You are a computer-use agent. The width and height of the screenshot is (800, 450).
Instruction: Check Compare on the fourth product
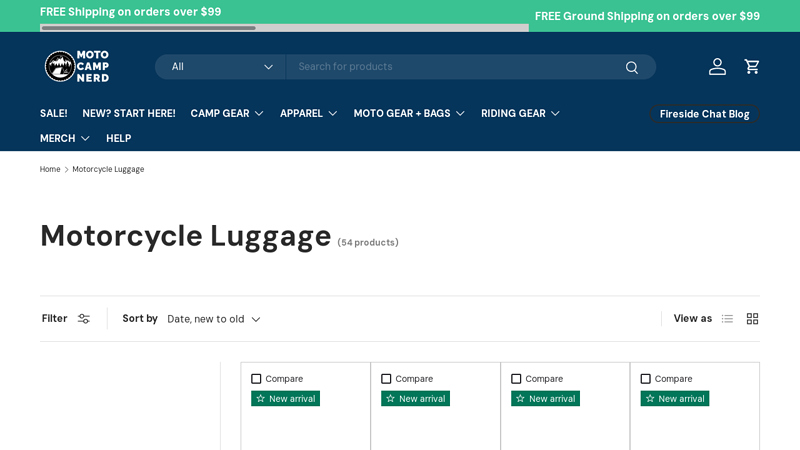point(646,379)
